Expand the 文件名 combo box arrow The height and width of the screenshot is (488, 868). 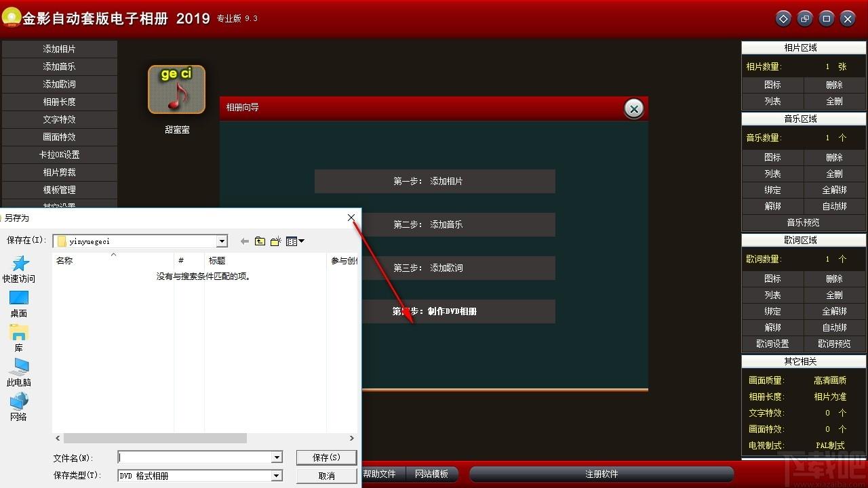[277, 457]
